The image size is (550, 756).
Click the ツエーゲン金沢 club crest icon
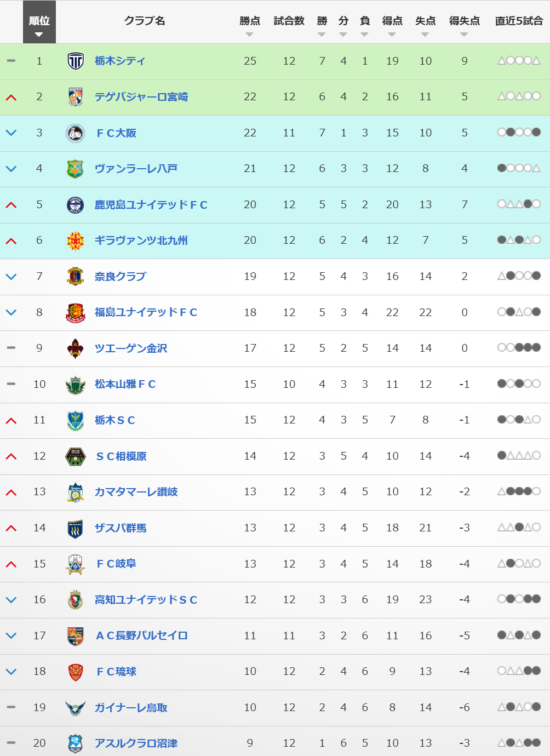(75, 348)
